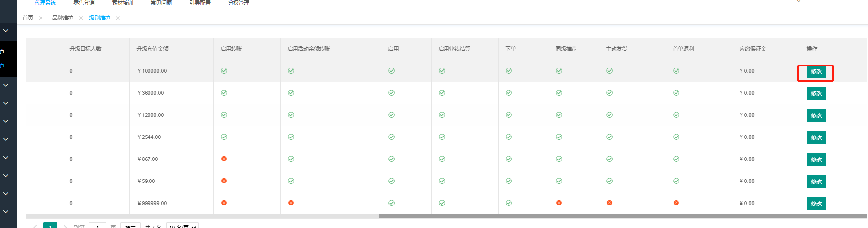Expand the topmost sidebar chevron menu
The height and width of the screenshot is (228, 868).
(x=6, y=31)
